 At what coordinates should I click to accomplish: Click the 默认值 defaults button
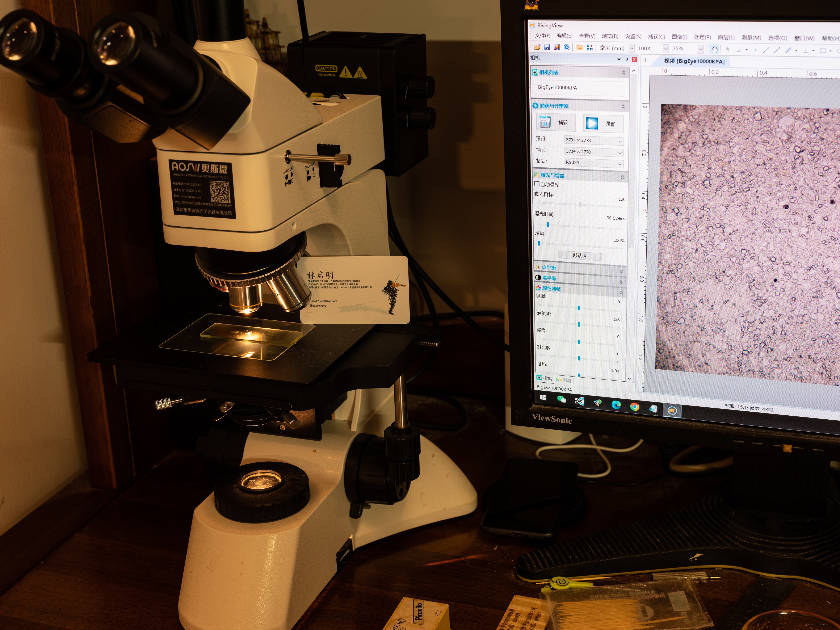click(x=579, y=256)
